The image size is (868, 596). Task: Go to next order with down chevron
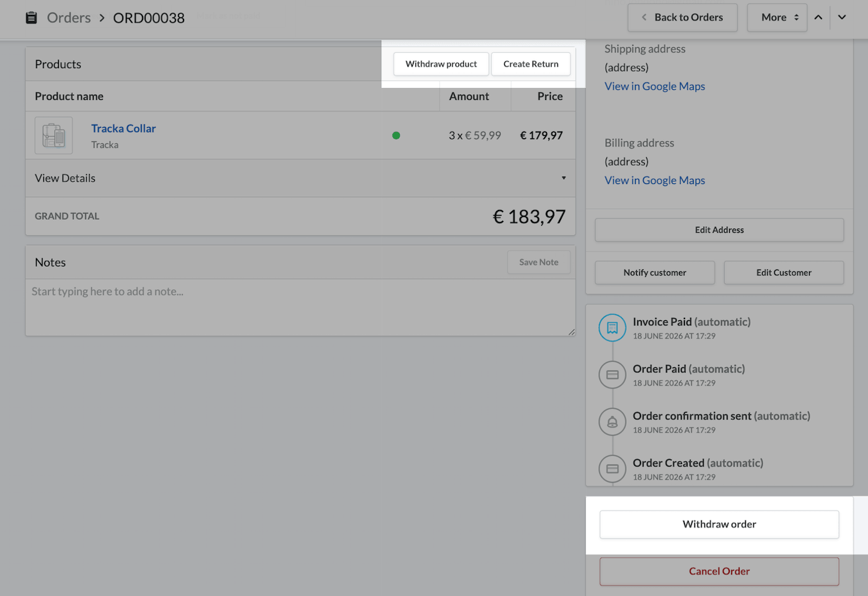[842, 17]
